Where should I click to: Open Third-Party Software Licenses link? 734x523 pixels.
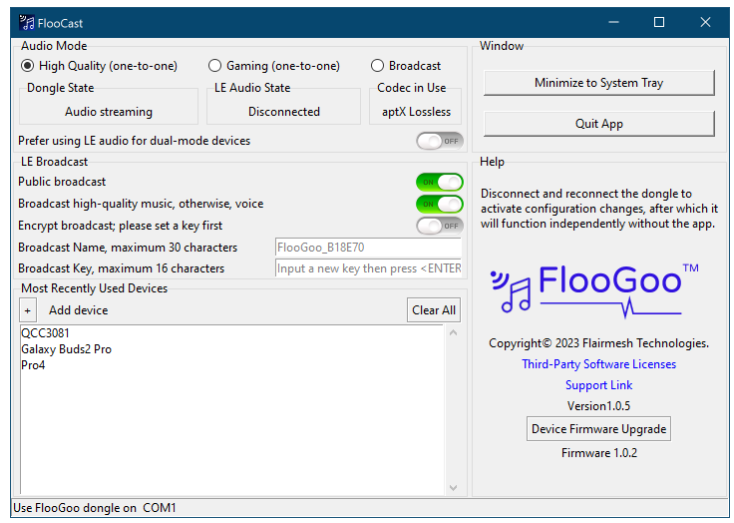[599, 364]
